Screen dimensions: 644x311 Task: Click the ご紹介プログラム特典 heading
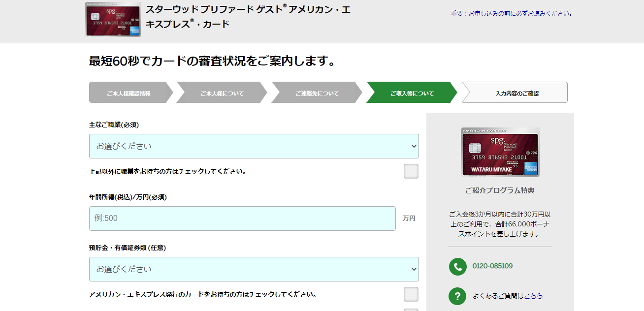tap(500, 190)
